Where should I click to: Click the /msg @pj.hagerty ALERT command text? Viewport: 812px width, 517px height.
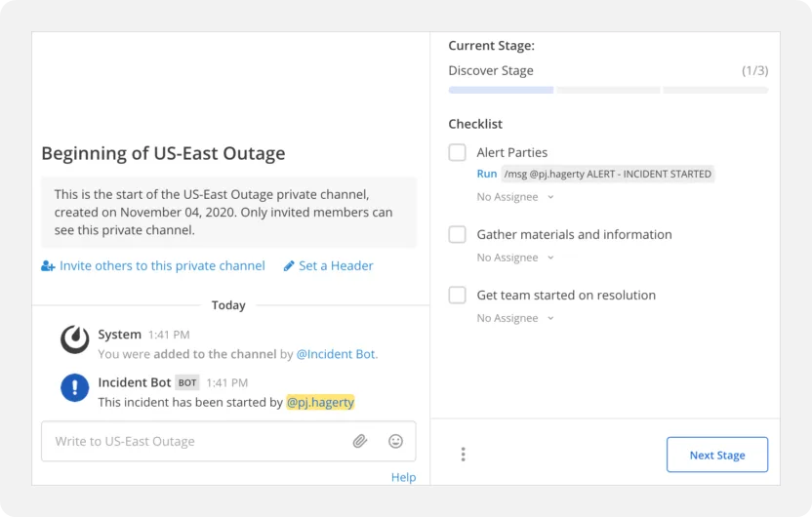(608, 174)
